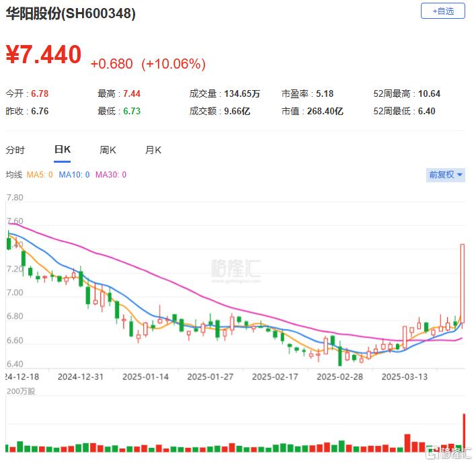Click the MA5 moving average label
Screen dimensions: 476x464
coord(40,175)
